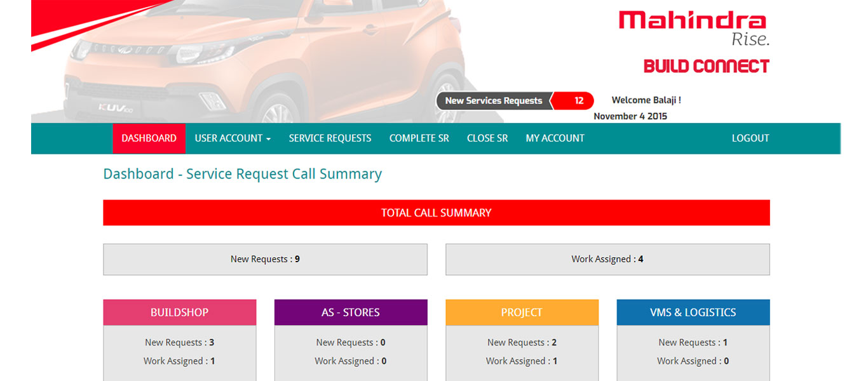Select CLOSE SR in the navigation bar
Screen dimensions: 868x381
click(487, 138)
